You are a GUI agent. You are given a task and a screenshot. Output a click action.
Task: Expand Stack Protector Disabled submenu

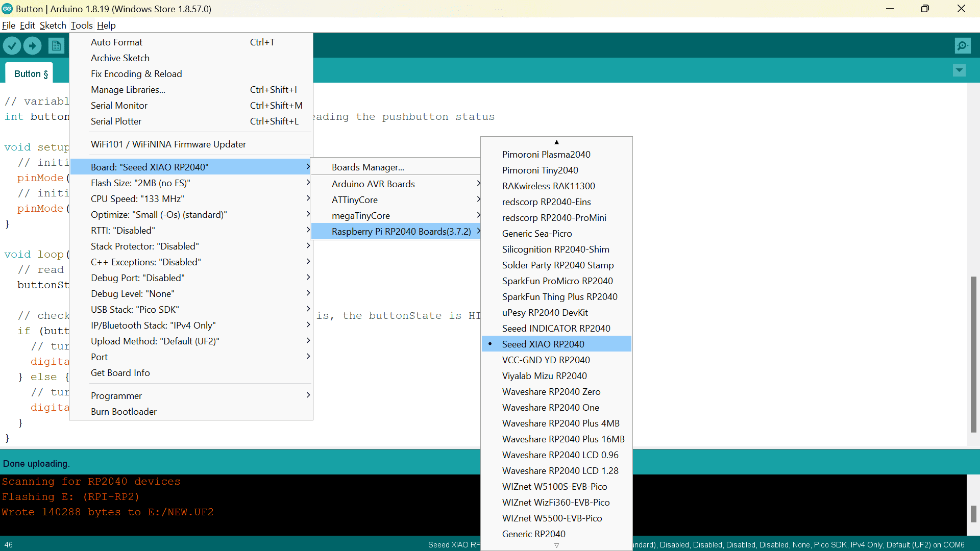(191, 246)
